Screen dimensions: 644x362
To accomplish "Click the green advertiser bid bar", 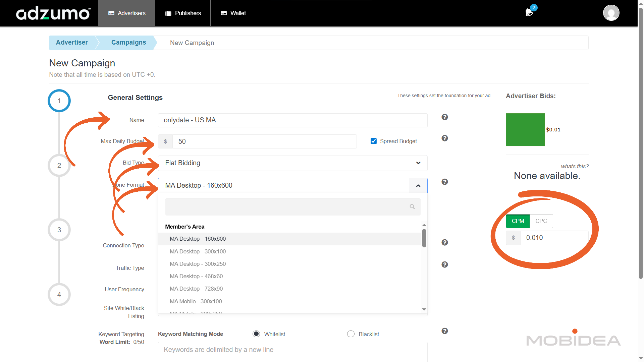I will (525, 130).
